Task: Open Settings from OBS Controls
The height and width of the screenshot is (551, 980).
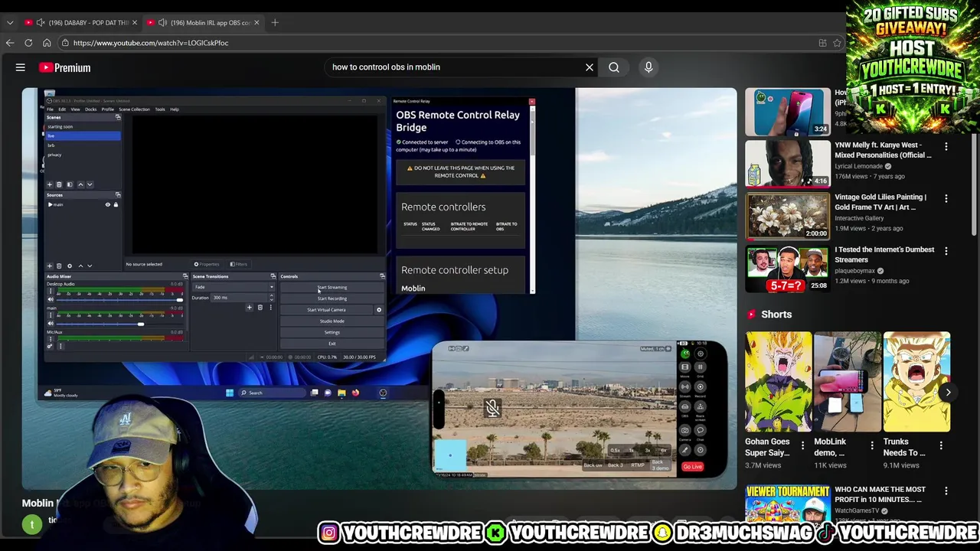Action: point(332,332)
